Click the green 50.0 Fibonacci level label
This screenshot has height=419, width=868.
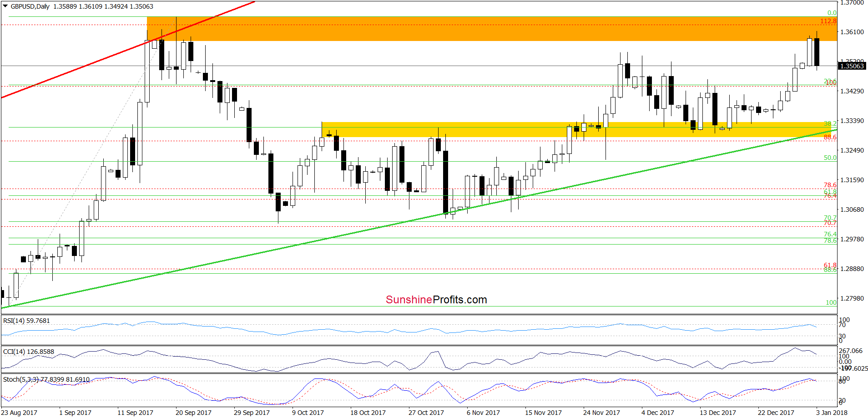click(x=830, y=158)
